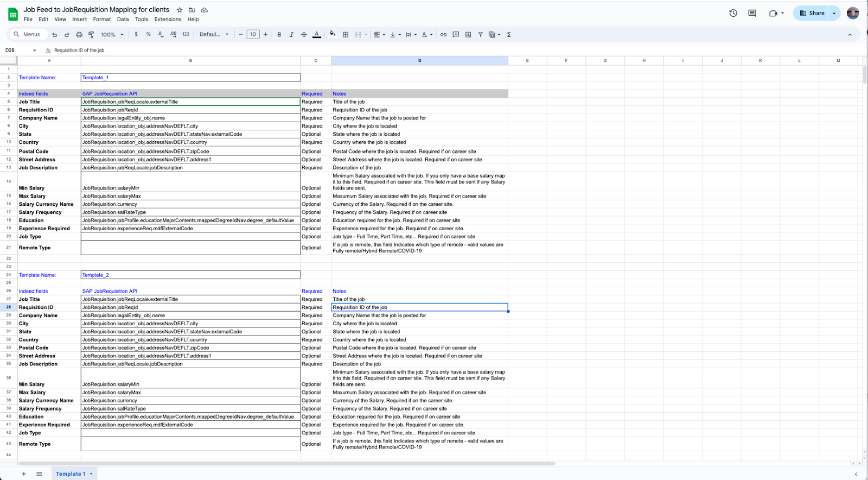Screen dimensions: 868x480
Task: Open the all sheets list icon
Action: 39,474
